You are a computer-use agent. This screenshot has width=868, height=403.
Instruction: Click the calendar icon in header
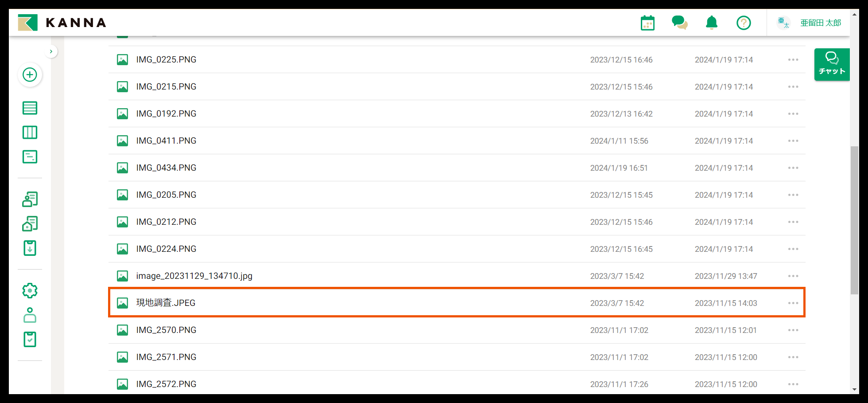pos(647,23)
